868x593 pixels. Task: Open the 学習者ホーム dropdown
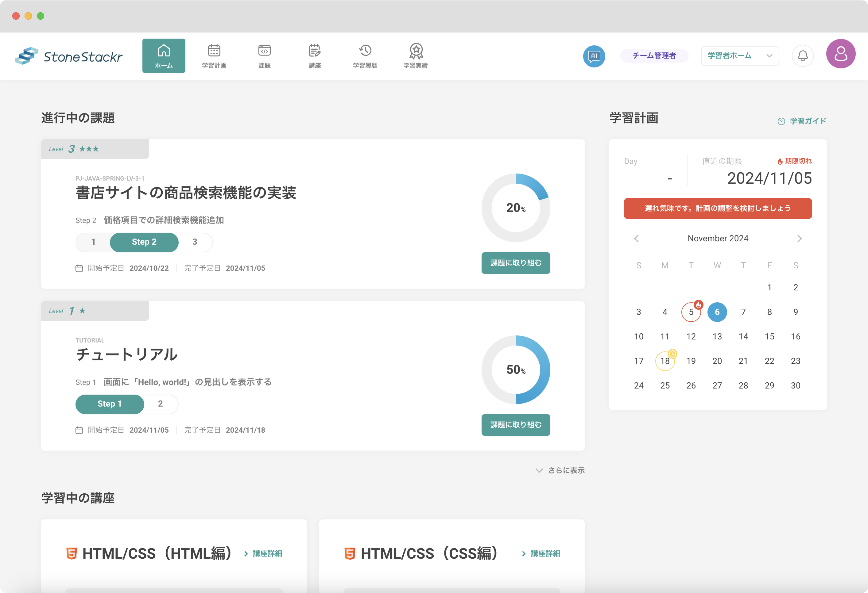(x=739, y=56)
